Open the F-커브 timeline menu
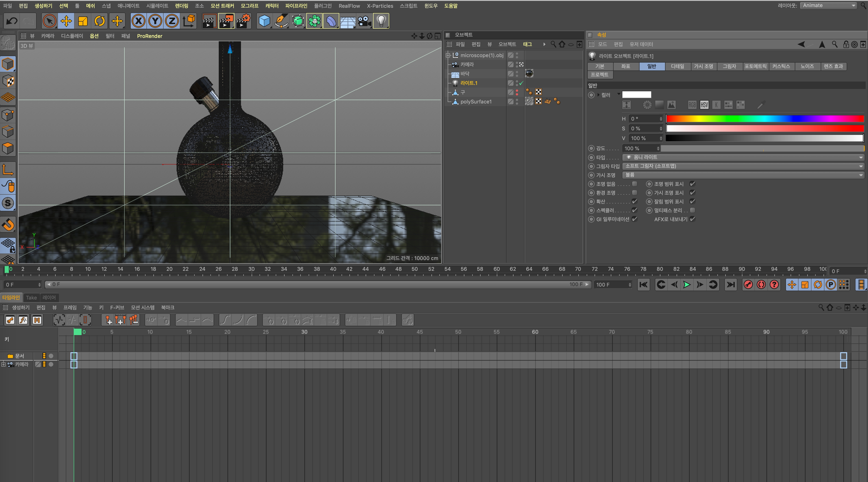 tap(117, 308)
